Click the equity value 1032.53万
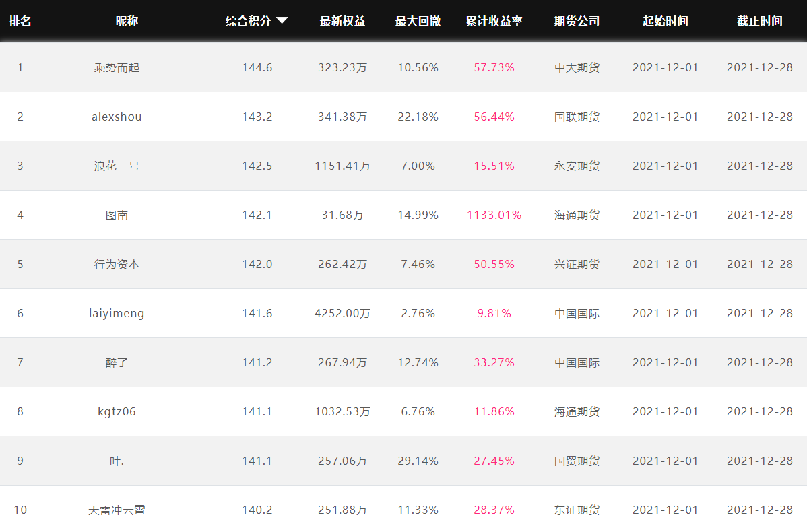 [x=342, y=411]
